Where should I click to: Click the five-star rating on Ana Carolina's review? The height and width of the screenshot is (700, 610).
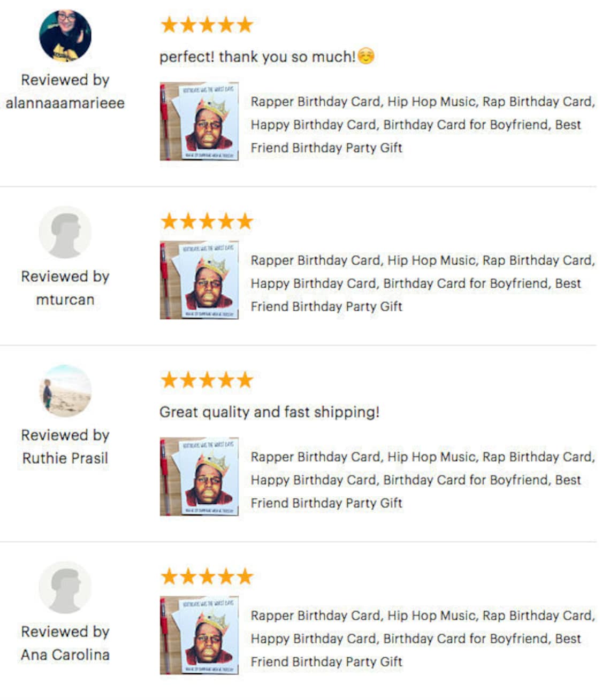[207, 576]
